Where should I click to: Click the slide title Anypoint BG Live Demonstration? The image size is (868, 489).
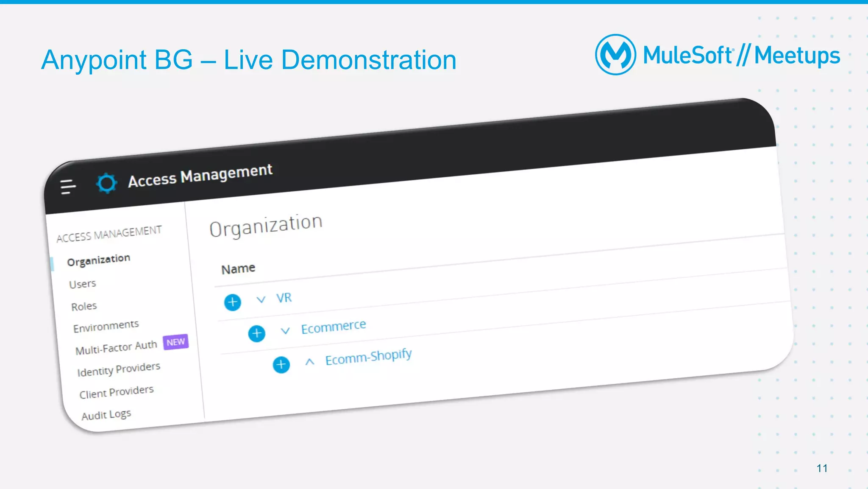point(249,60)
